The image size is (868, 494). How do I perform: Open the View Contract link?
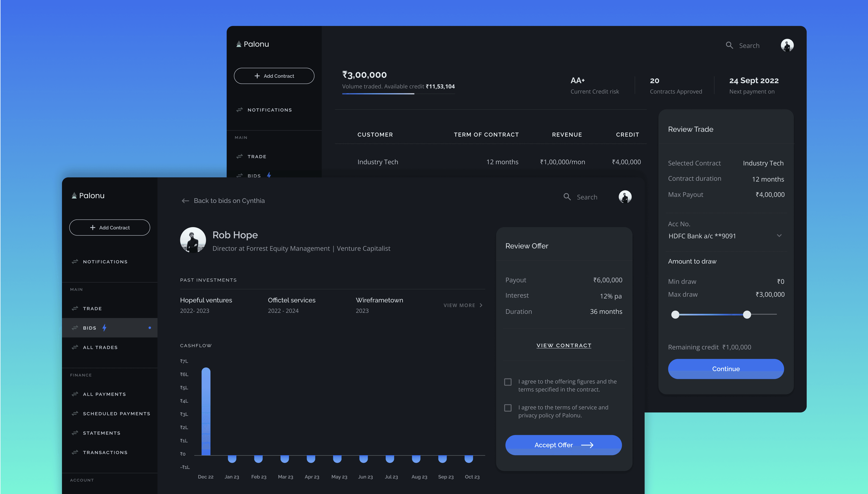pyautogui.click(x=564, y=345)
